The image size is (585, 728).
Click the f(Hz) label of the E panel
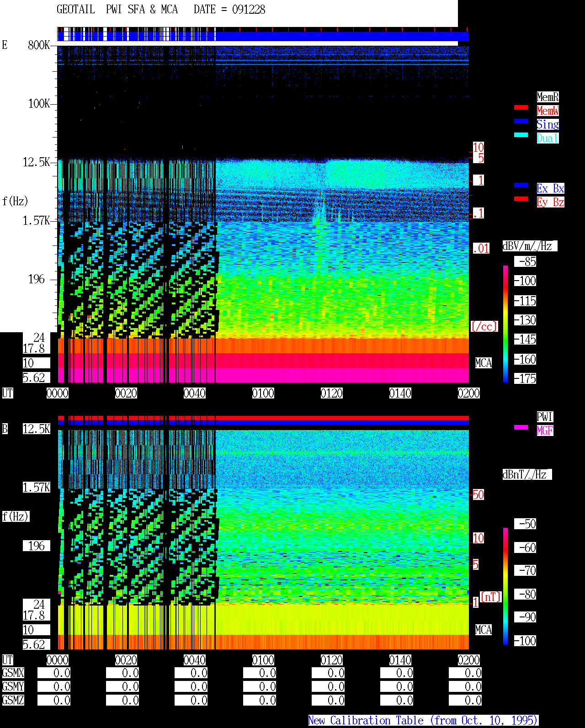(15, 201)
